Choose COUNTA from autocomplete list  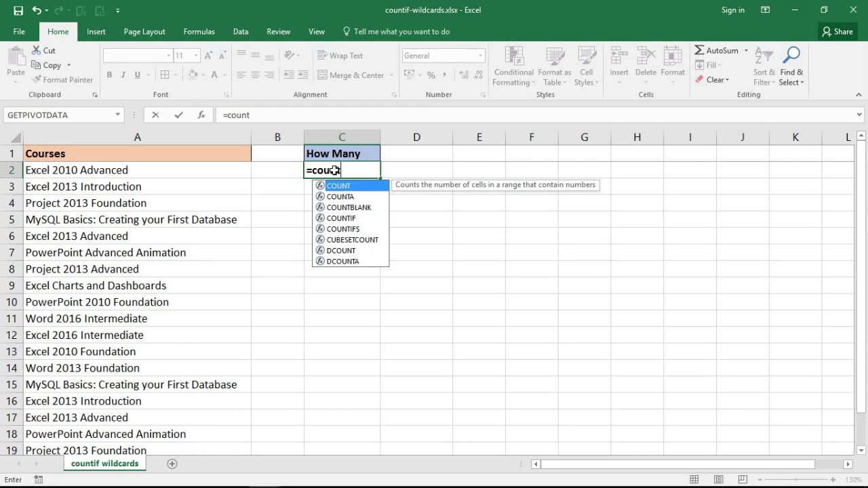point(351,197)
